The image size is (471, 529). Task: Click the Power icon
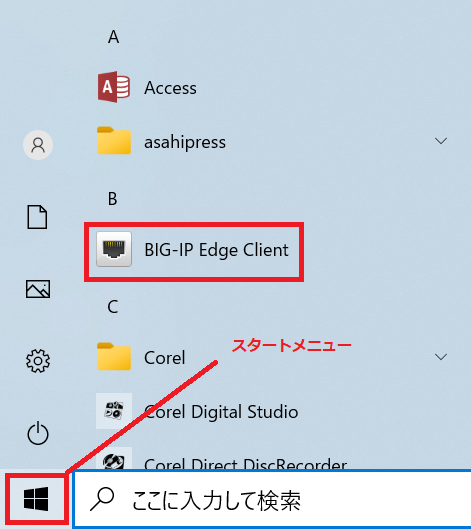click(38, 433)
